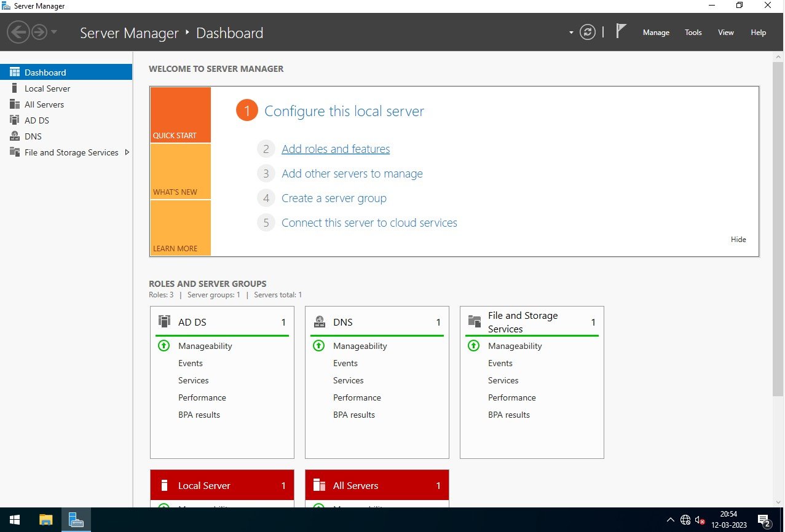Hide the welcome tile panel
The height and width of the screenshot is (532, 785).
[738, 240]
